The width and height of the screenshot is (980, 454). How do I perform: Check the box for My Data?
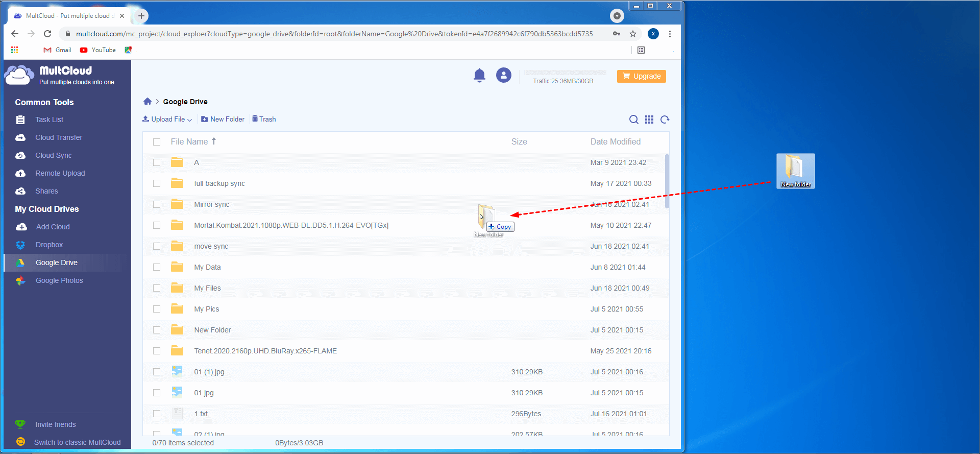tap(157, 268)
